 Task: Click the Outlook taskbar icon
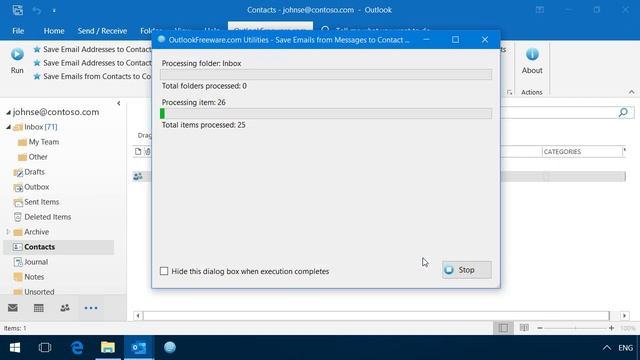pyautogui.click(x=139, y=348)
